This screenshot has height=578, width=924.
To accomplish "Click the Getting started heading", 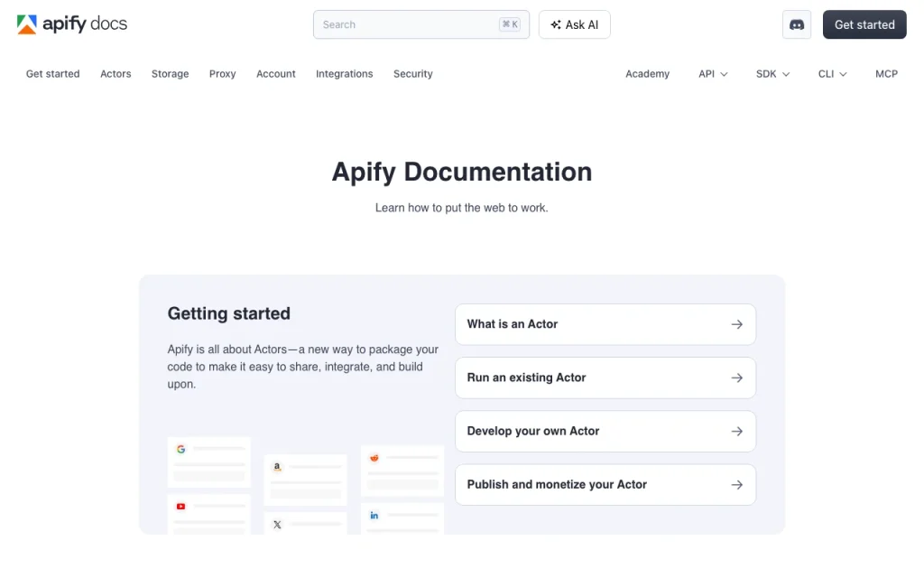I will click(x=228, y=313).
